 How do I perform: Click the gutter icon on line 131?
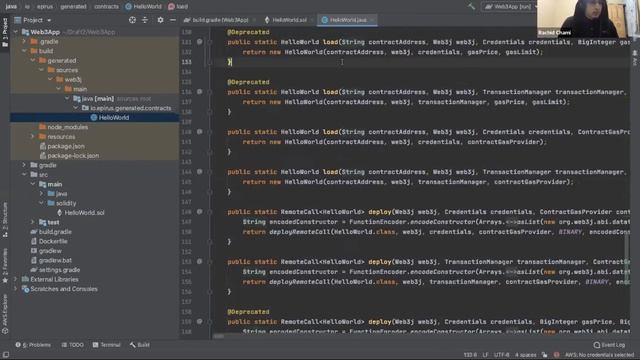pyautogui.click(x=200, y=42)
